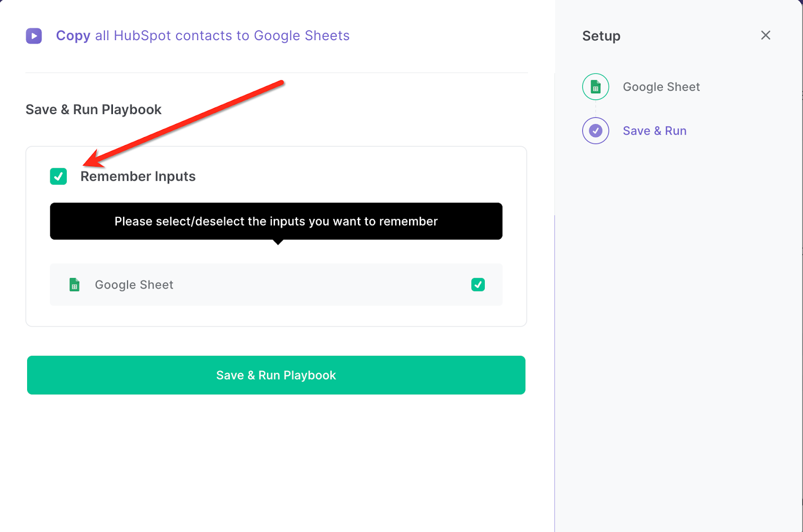Screen dimensions: 803x532
Task: Open the Setup panel header
Action: (x=601, y=36)
